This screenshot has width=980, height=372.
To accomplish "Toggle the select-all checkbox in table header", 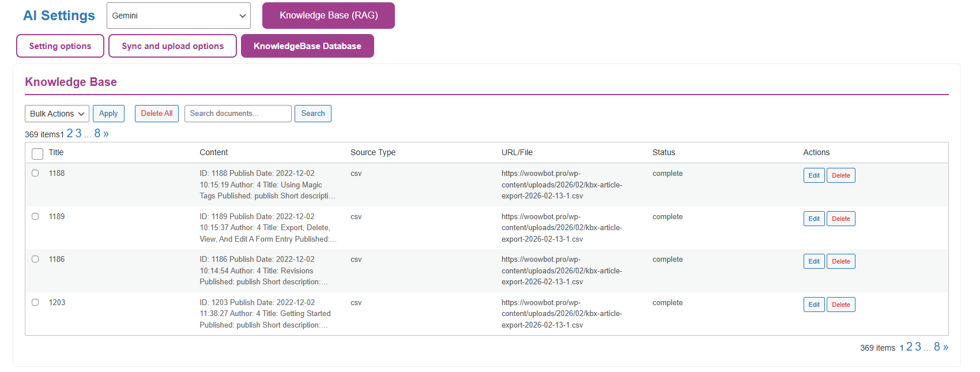I will click(x=37, y=153).
